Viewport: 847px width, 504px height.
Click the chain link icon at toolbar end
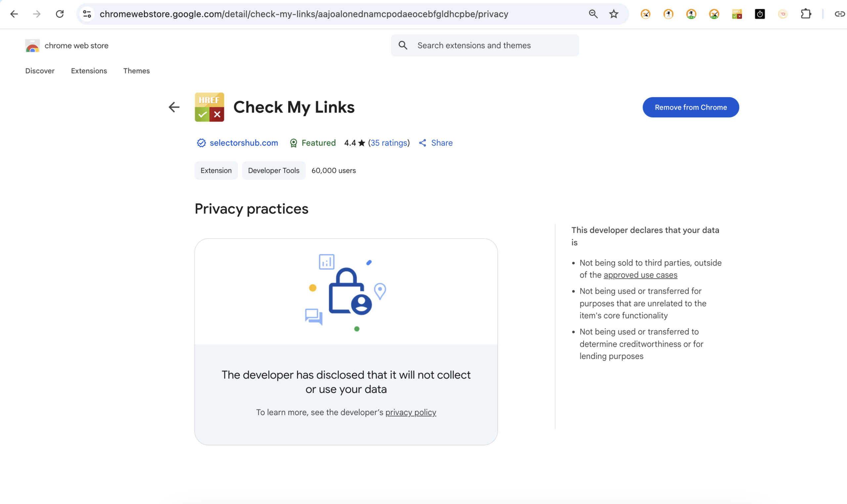pyautogui.click(x=839, y=14)
